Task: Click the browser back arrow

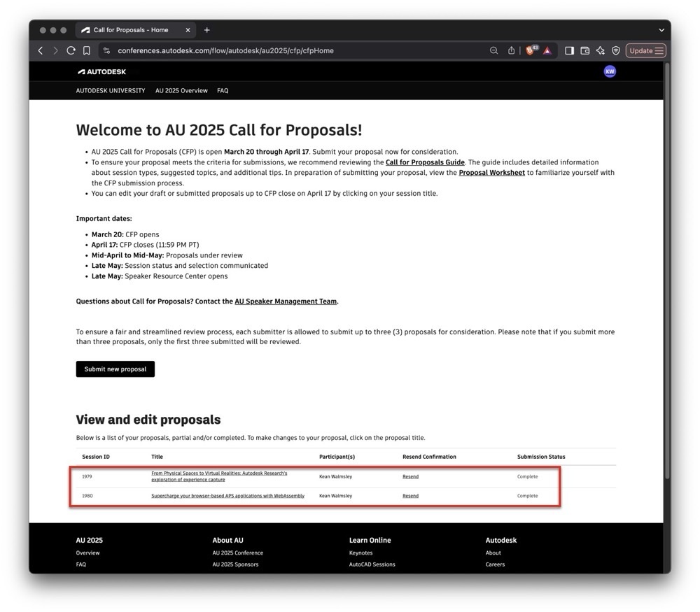Action: click(x=41, y=50)
